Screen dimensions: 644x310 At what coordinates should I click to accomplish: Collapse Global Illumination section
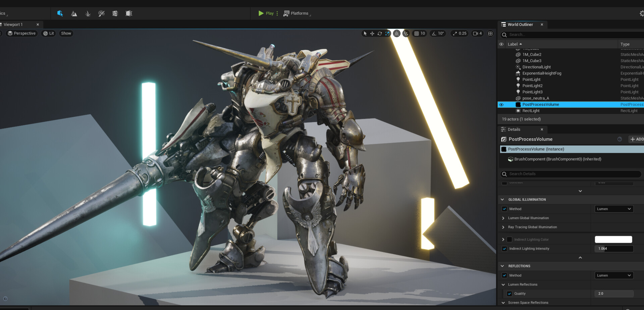point(502,200)
